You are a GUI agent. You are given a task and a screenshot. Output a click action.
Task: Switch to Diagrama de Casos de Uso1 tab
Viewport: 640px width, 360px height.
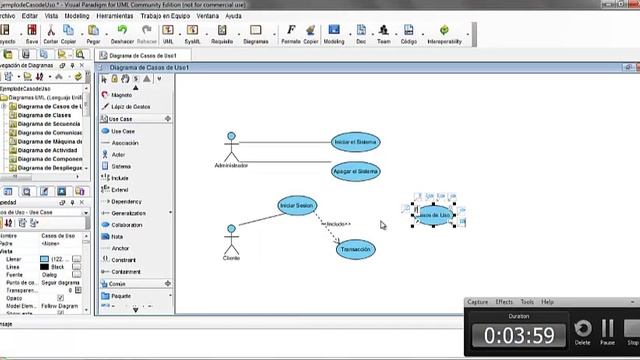143,56
